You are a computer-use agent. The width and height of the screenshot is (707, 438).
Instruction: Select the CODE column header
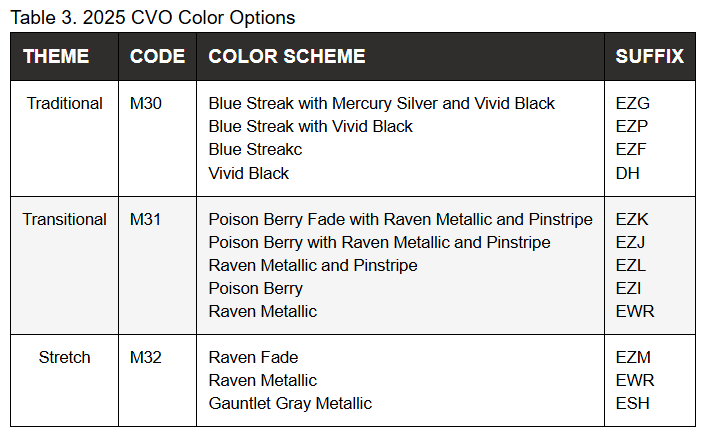(157, 57)
